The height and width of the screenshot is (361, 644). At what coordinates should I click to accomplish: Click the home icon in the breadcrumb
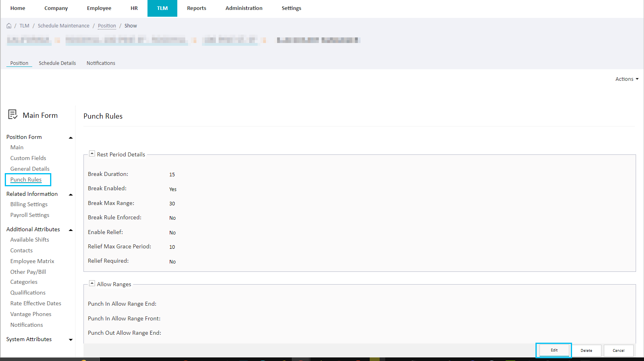coord(9,25)
